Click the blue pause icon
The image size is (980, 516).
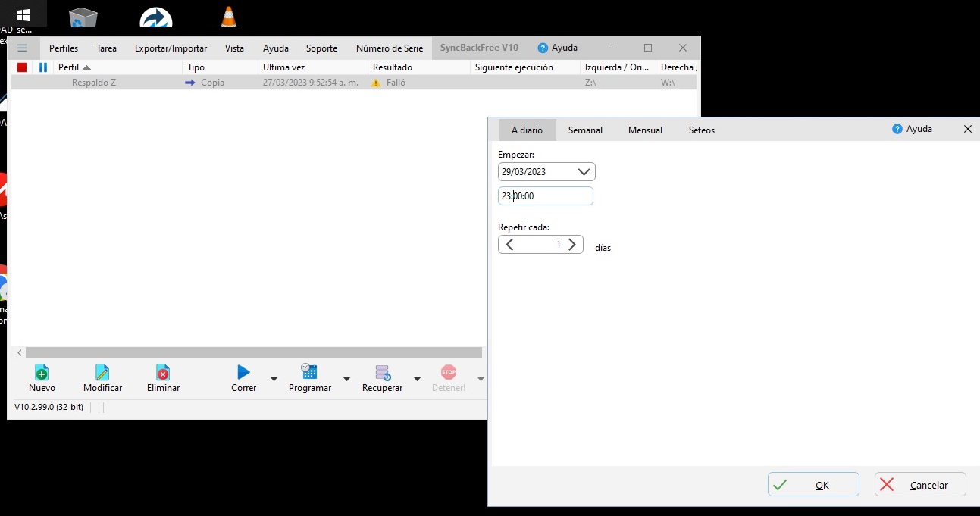pos(43,67)
